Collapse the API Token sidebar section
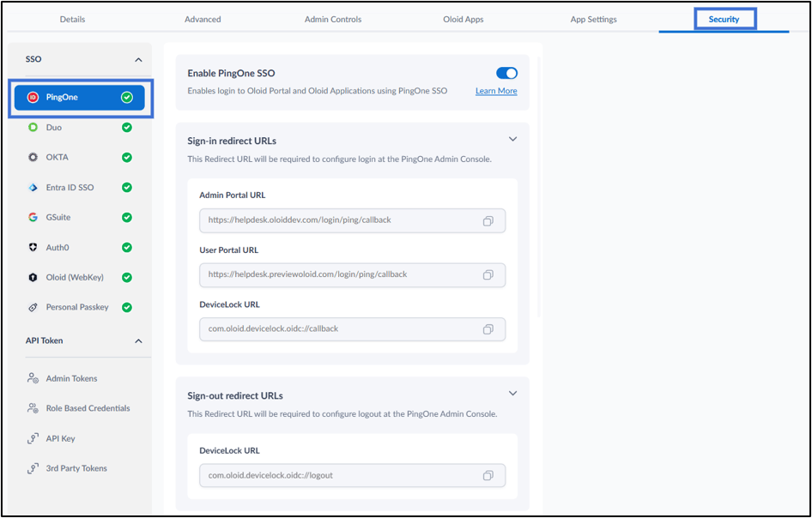This screenshot has width=812, height=518. 138,341
